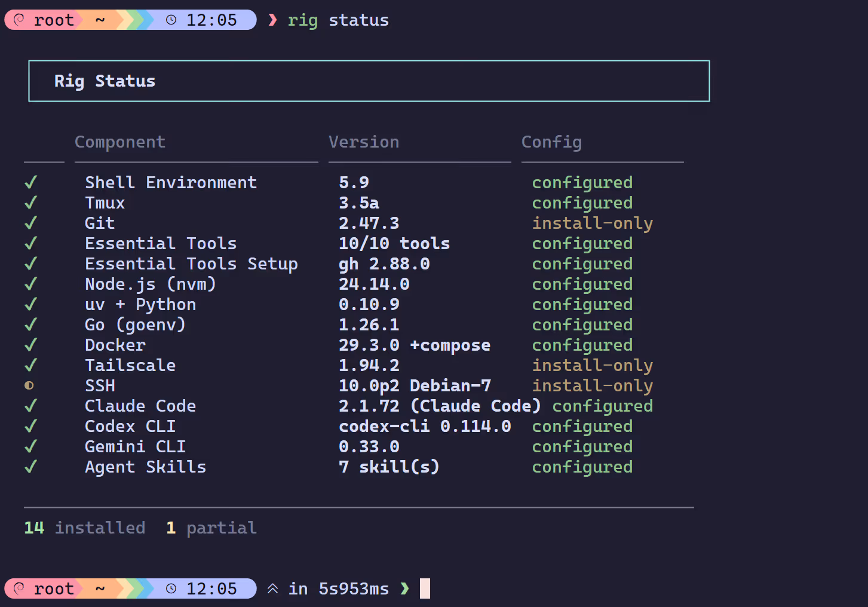Click the checkmark beside Tailscale

click(30, 366)
